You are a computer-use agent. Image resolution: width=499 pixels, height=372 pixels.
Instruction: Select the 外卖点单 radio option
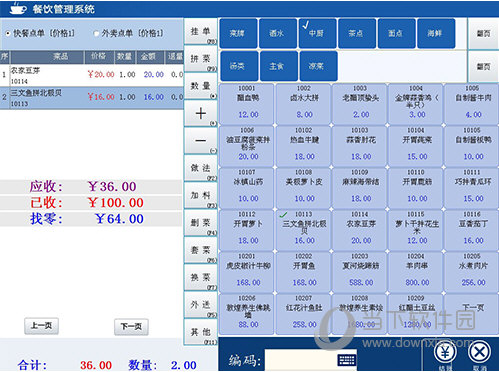[x=96, y=33]
